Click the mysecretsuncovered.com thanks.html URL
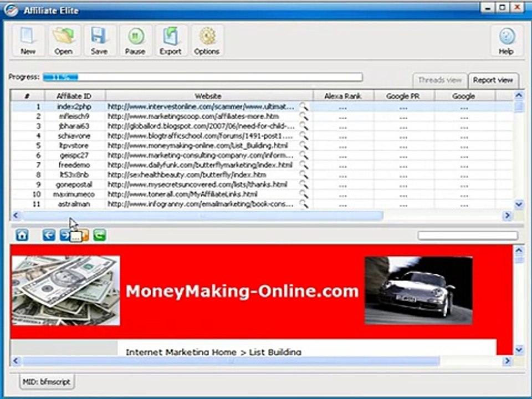Image resolution: width=532 pixels, height=399 pixels. (x=197, y=185)
